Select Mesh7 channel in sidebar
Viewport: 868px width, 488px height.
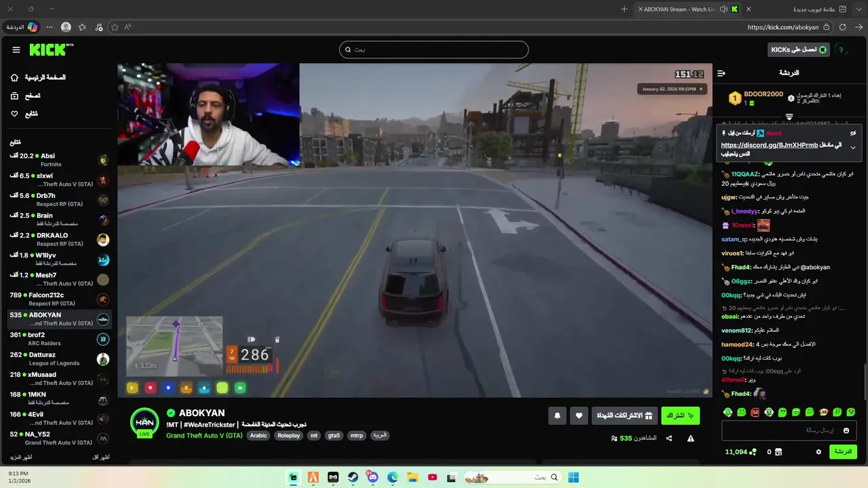(59, 279)
